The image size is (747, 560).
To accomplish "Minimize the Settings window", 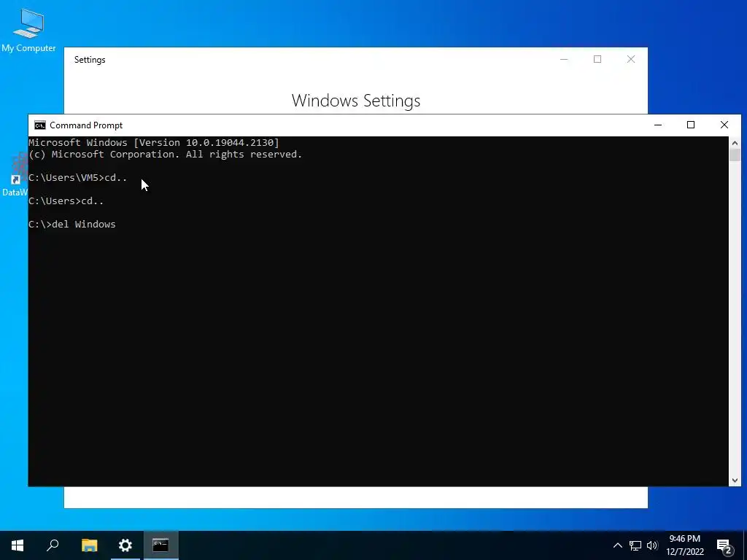I will (564, 59).
